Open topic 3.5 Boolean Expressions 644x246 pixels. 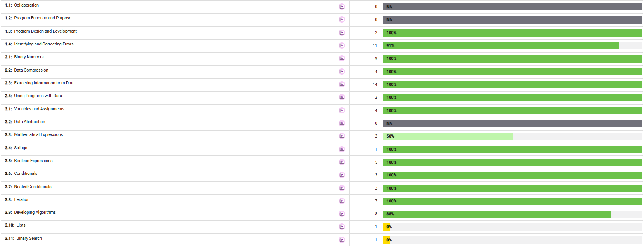click(x=29, y=161)
